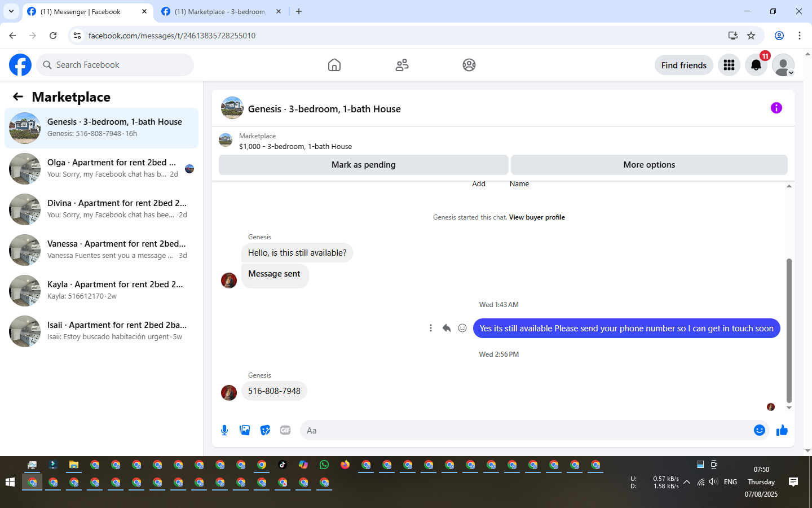Viewport: 812px width, 508px height.
Task: Open the Groups icon in top navigation
Action: (x=469, y=65)
